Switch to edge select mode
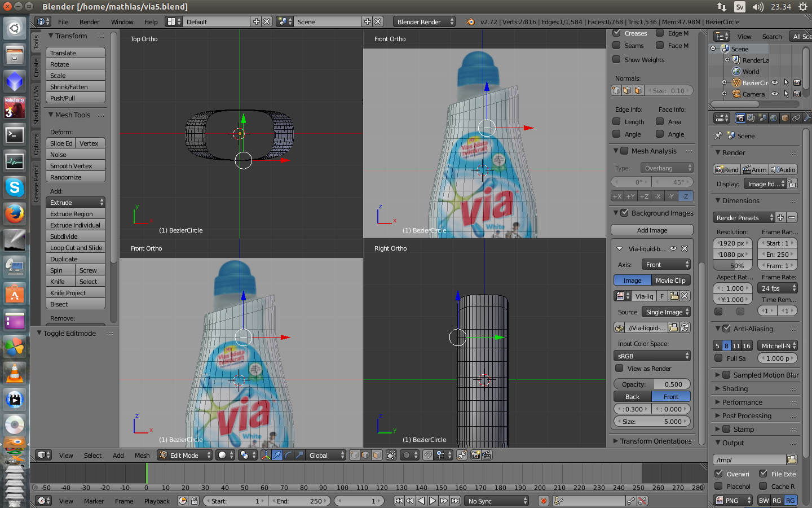Image resolution: width=812 pixels, height=508 pixels. (365, 455)
